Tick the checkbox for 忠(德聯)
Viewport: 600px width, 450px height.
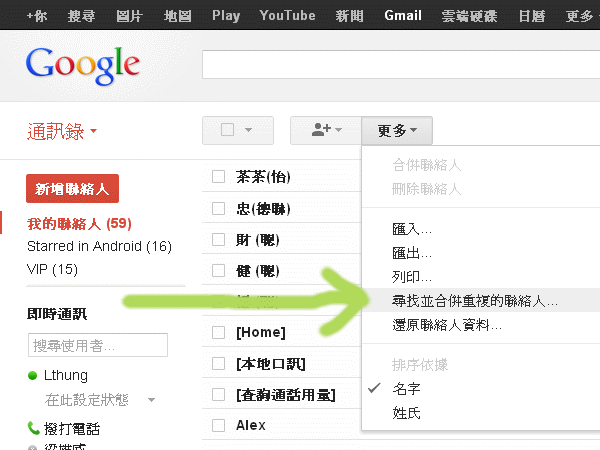pos(218,209)
